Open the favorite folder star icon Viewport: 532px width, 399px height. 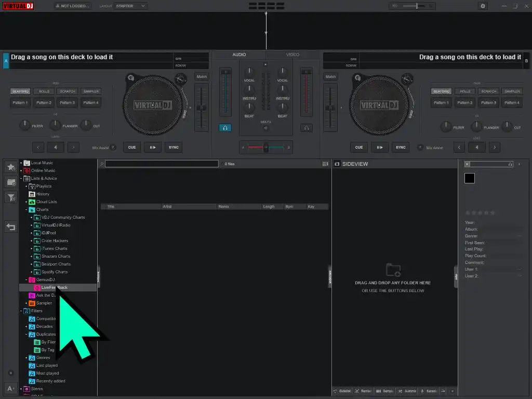coord(11,167)
